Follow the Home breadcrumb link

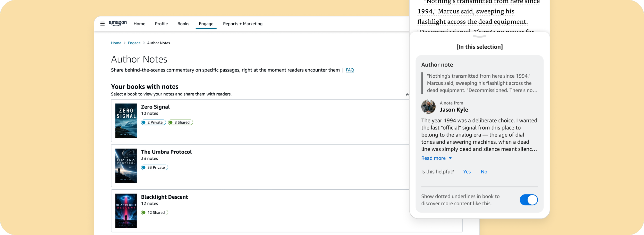[116, 43]
